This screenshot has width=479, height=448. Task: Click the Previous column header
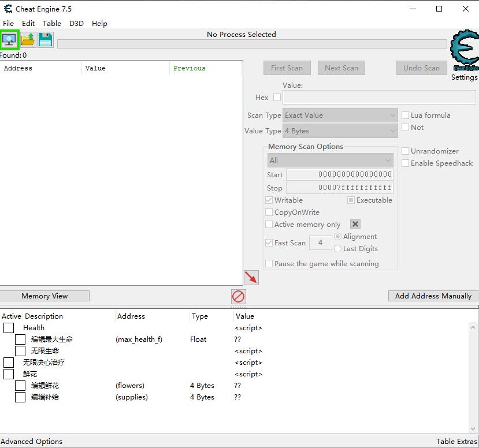pos(206,68)
